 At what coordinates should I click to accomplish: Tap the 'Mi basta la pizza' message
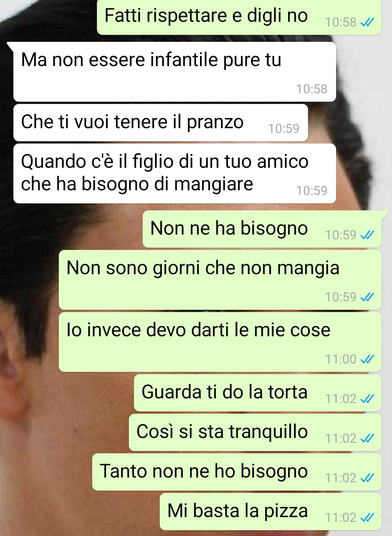click(x=270, y=512)
